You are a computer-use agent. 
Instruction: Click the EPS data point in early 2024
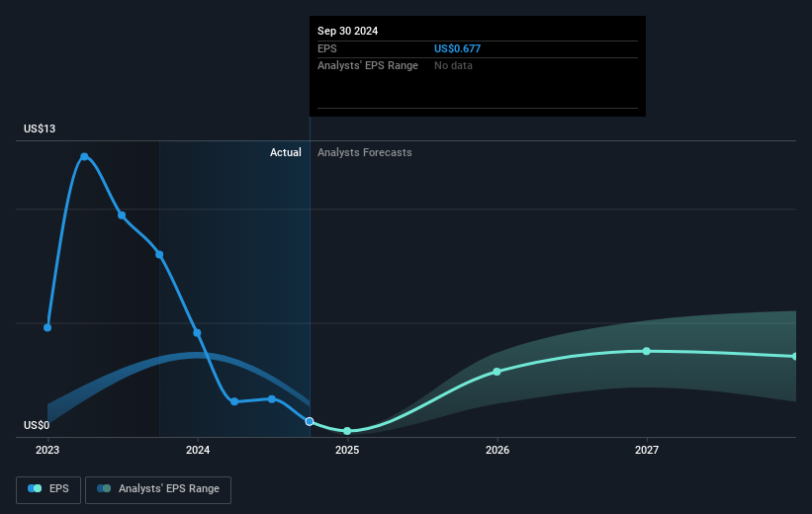[x=234, y=401]
